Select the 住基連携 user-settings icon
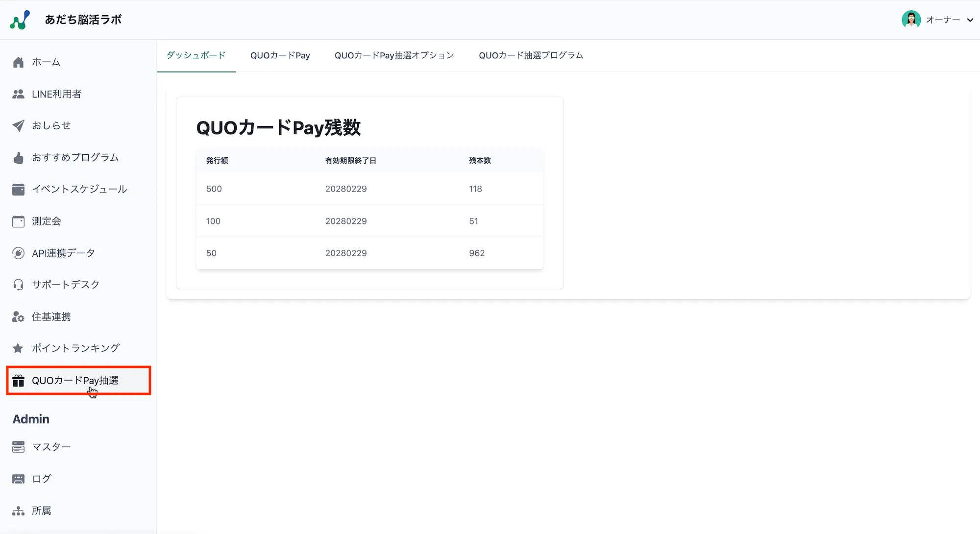The height and width of the screenshot is (534, 980). pos(18,316)
